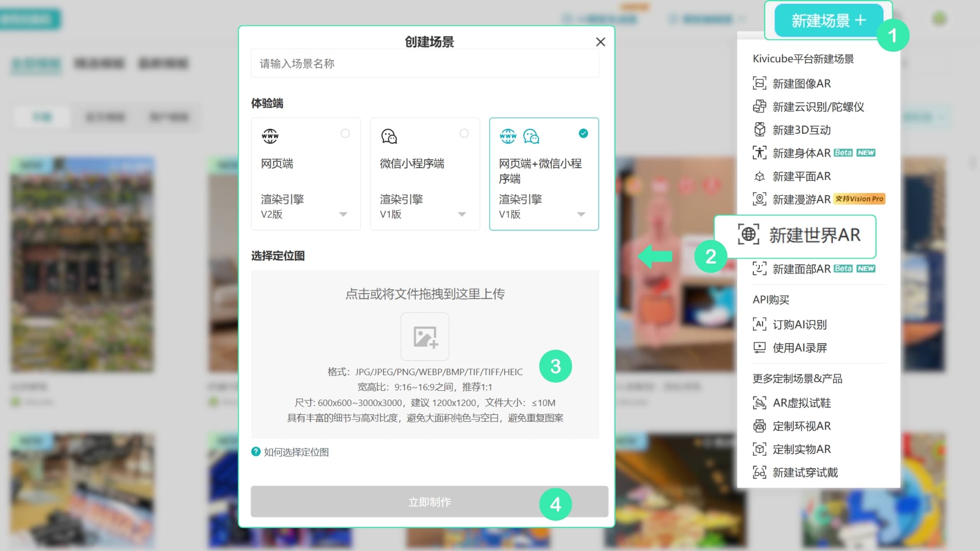The width and height of the screenshot is (980, 551).
Task: Click the 3D互动 cube icon
Action: coord(759,130)
